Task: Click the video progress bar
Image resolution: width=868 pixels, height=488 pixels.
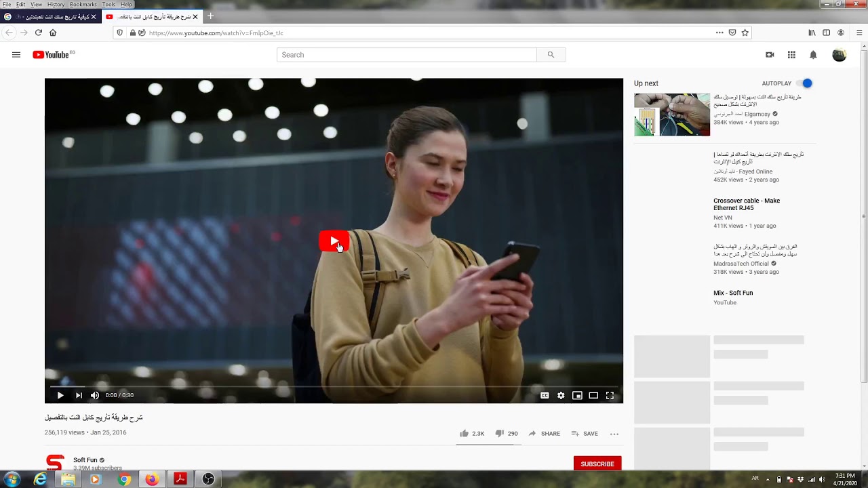Action: [x=334, y=386]
